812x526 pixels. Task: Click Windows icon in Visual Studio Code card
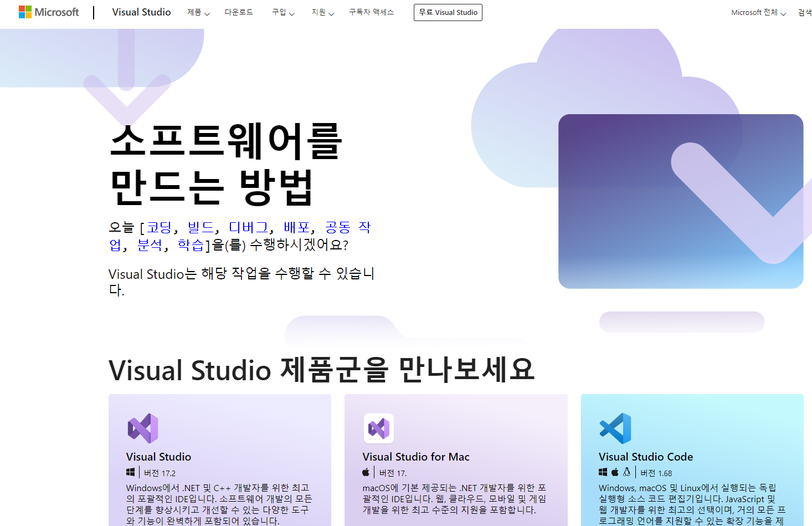[603, 472]
